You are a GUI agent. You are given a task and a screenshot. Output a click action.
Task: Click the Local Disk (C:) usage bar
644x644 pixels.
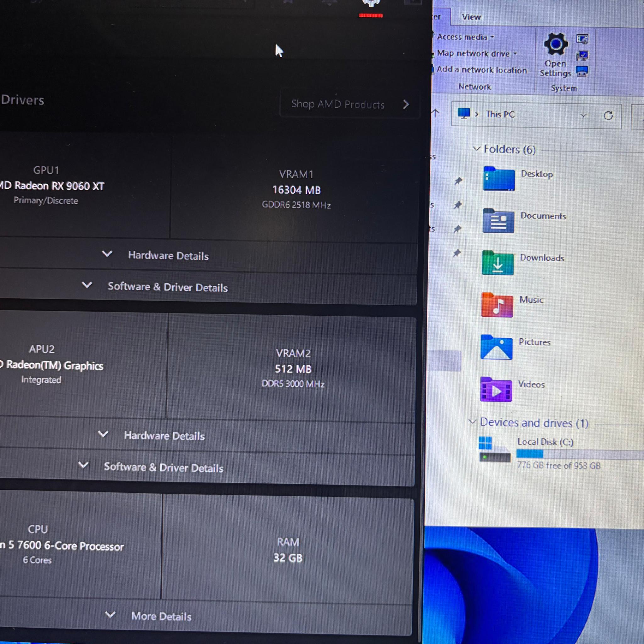coord(580,454)
